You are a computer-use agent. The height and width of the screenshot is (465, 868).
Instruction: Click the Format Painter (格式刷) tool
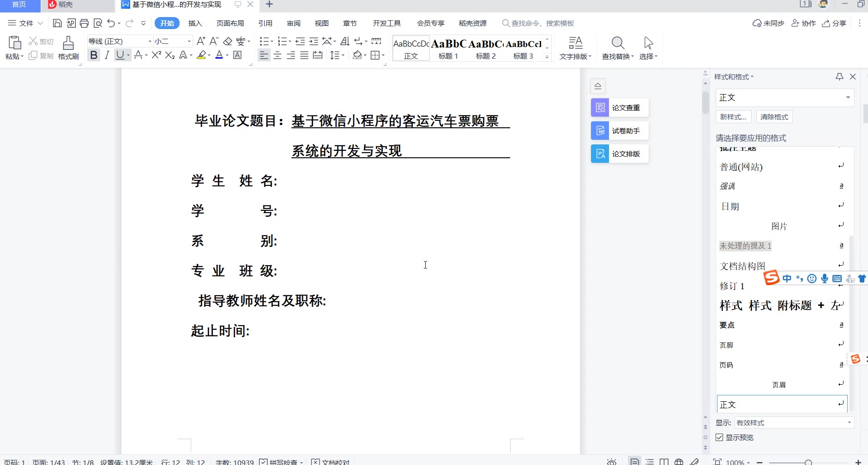(x=68, y=48)
